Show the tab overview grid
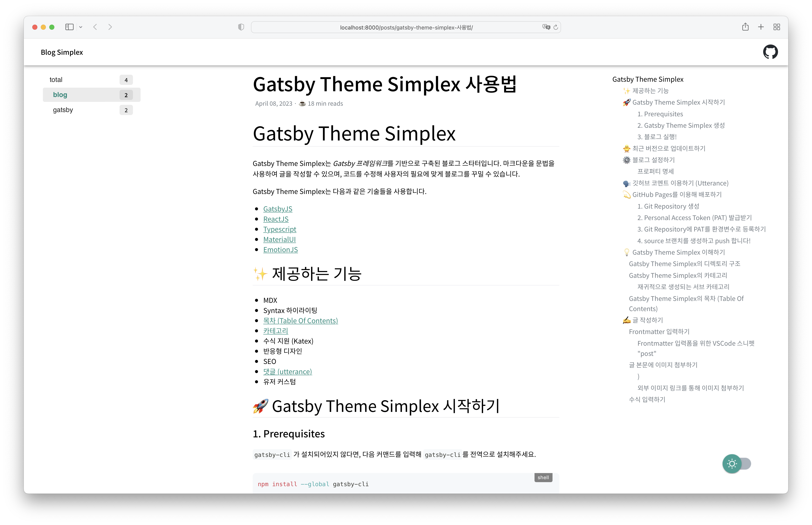Screen dimensions: 812x525 click(x=777, y=27)
